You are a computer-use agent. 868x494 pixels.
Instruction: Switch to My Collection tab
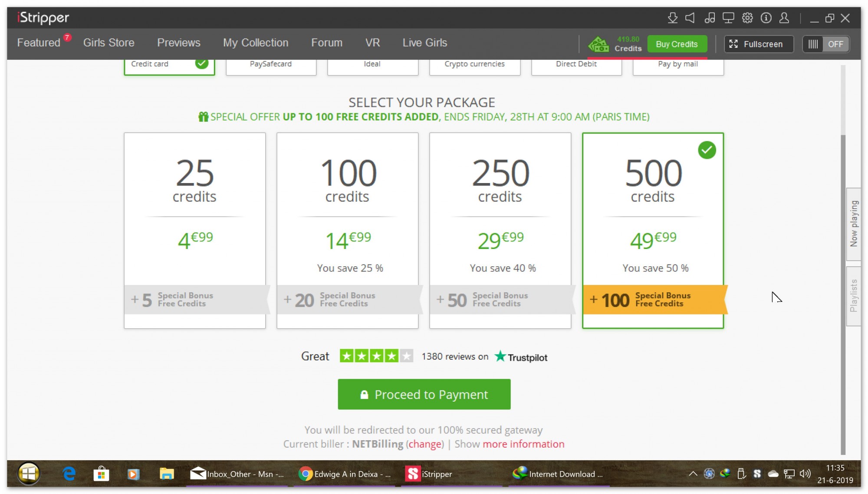[x=255, y=43]
